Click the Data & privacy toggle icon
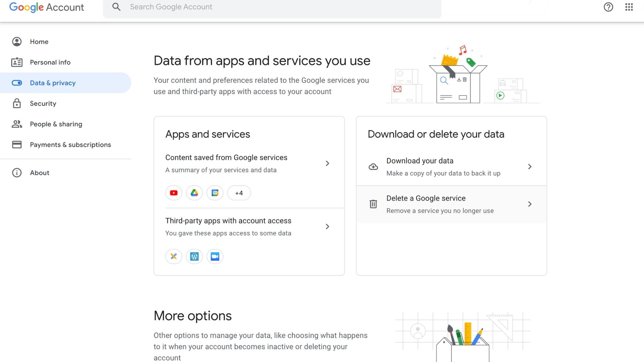 click(x=17, y=83)
